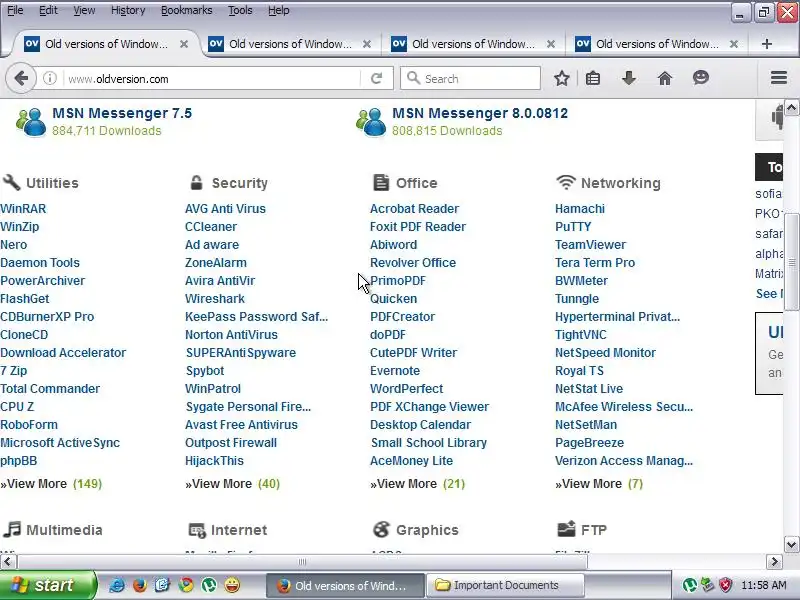
Task: Select the Old versions of Wind... taskbar button
Action: click(345, 585)
